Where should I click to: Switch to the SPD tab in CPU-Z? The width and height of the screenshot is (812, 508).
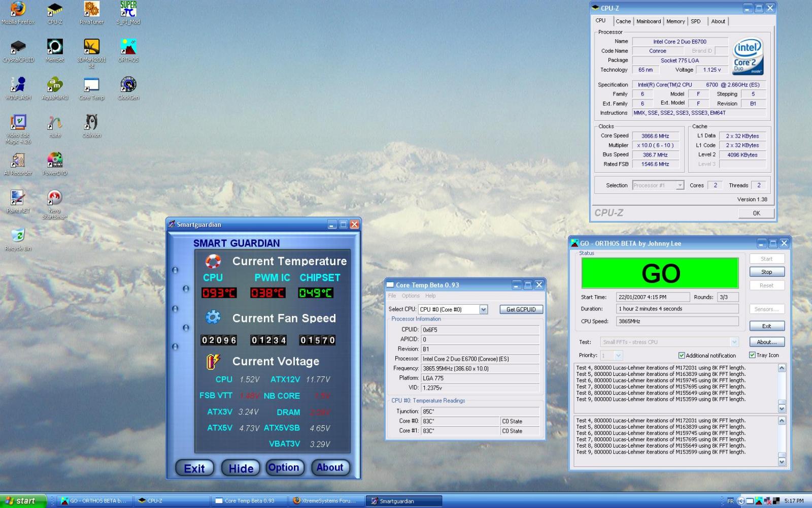[696, 21]
